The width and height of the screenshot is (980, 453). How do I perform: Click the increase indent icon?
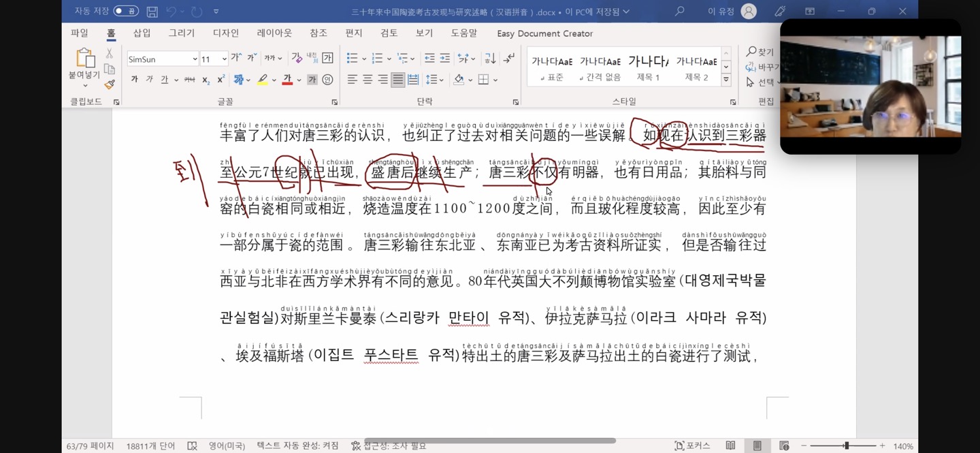tap(444, 59)
